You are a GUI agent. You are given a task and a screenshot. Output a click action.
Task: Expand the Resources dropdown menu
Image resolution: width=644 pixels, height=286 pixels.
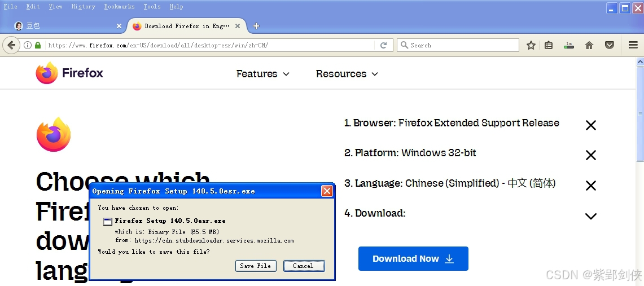tap(347, 74)
